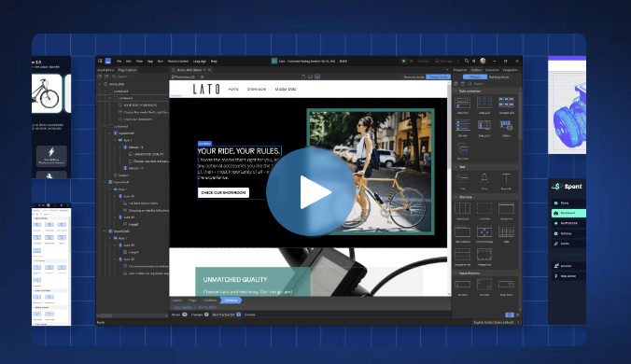Click the CHECK OUR SHOWROOM button

pos(223,192)
